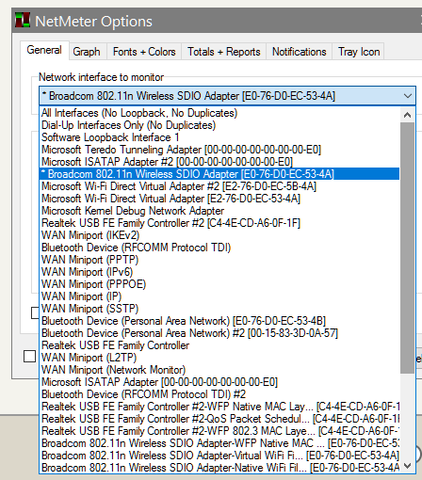Open the Fonts + Colors tab
The width and height of the screenshot is (422, 480).
144,52
